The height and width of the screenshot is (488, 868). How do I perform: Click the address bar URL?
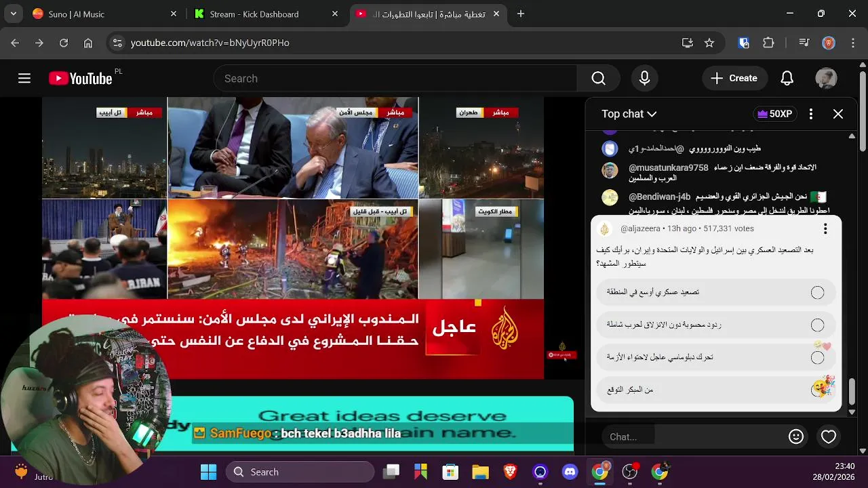coord(210,43)
